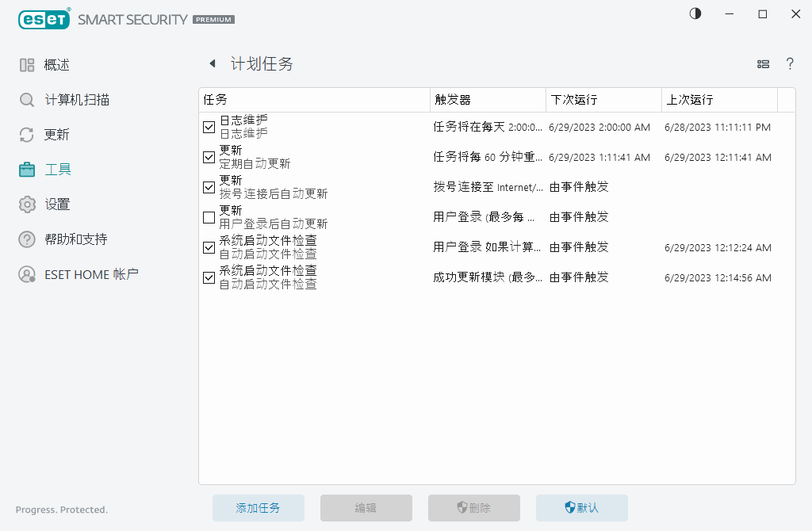Viewport: 812px width, 531px height.
Task: Click the 设置 gear icon
Action: pos(26,204)
